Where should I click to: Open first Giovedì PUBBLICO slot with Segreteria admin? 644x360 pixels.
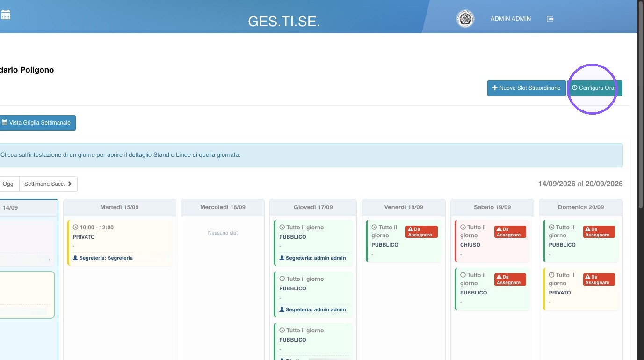(x=313, y=243)
